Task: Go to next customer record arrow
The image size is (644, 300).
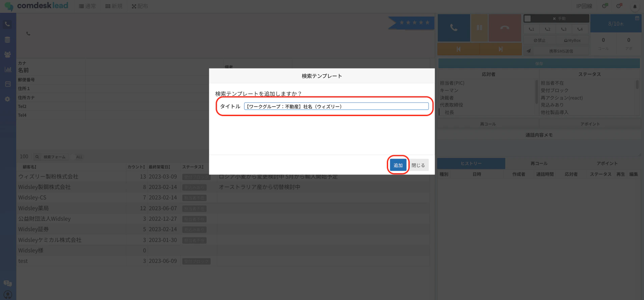Action: tap(501, 49)
